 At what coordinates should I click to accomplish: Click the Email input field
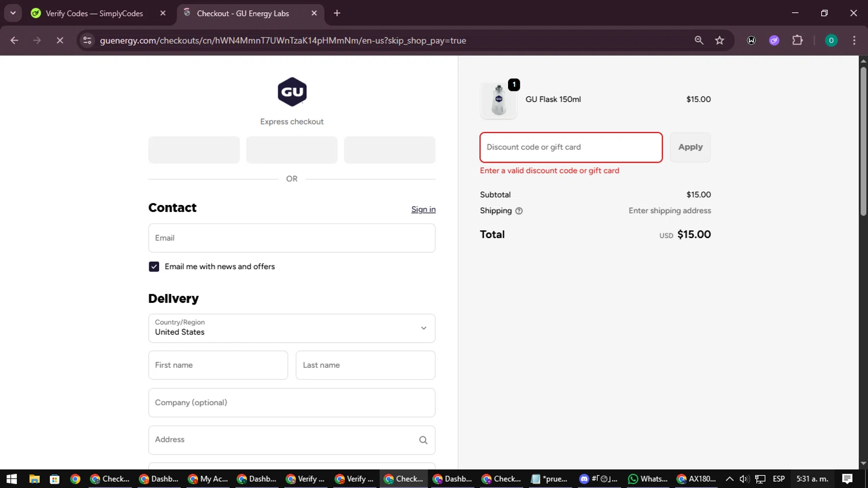click(292, 238)
